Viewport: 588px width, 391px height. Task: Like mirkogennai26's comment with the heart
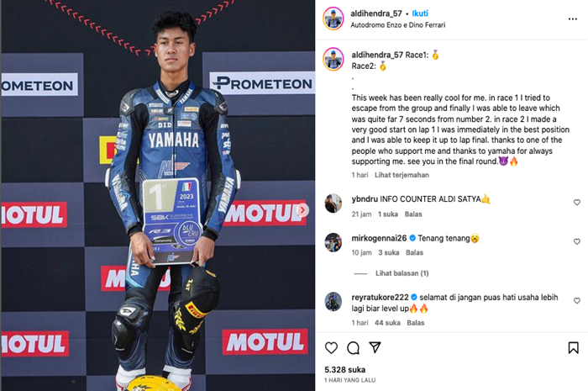pos(577,241)
